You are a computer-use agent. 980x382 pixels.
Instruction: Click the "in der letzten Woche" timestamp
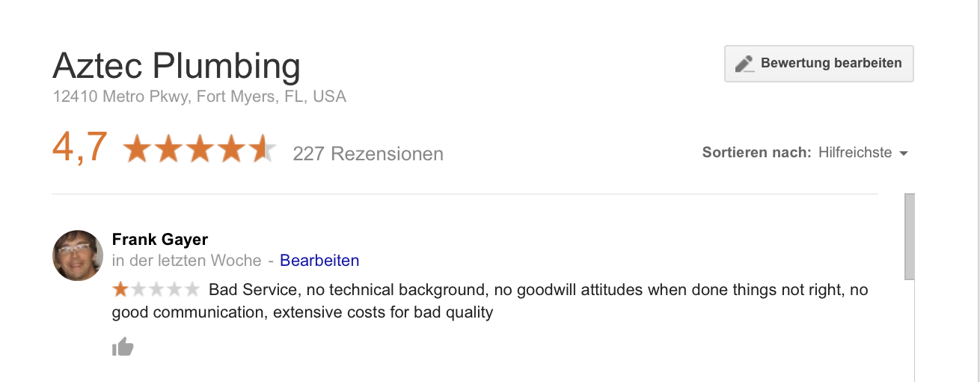click(x=186, y=261)
